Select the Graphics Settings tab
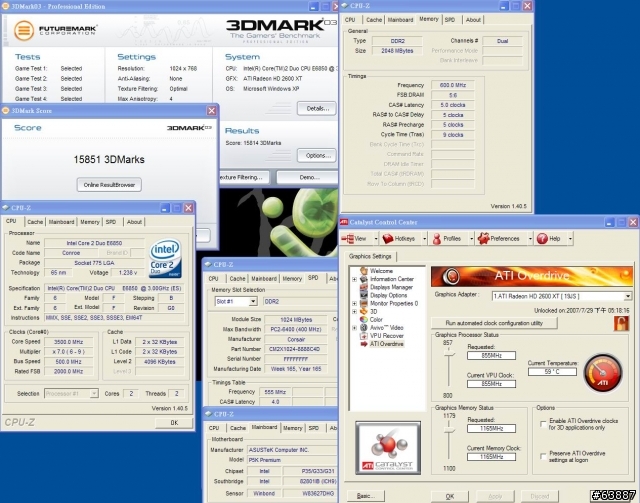Image resolution: width=640 pixels, height=503 pixels. [370, 256]
